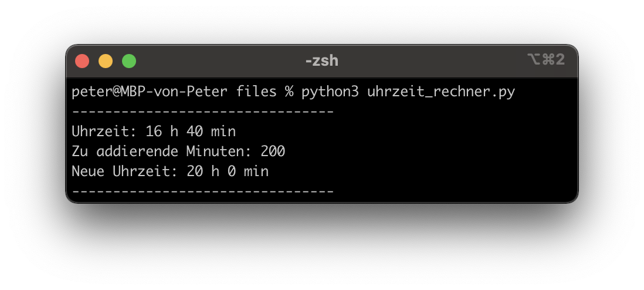The width and height of the screenshot is (644, 290).
Task: Select the uhrzeit_rechner.py filename
Action: (440, 92)
